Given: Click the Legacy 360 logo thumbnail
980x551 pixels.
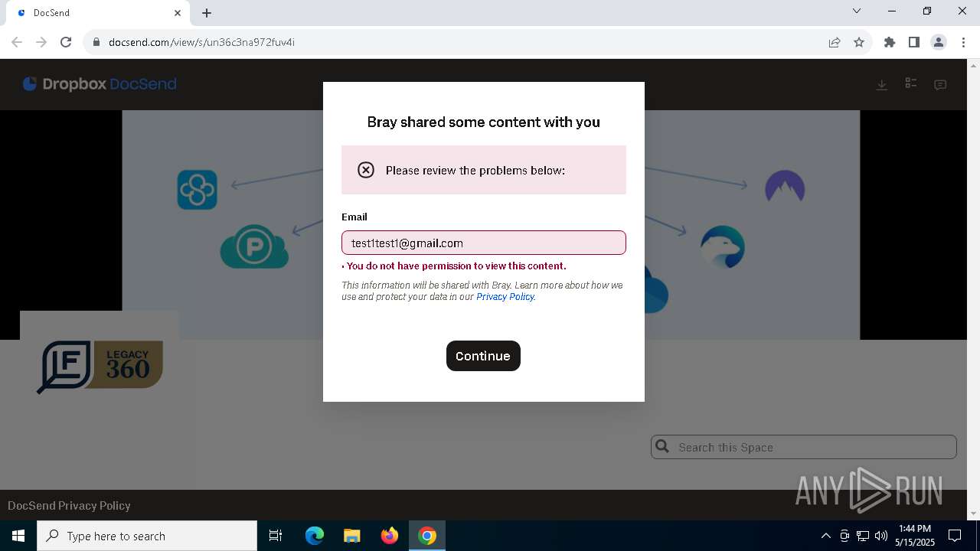Looking at the screenshot, I should click(x=100, y=366).
